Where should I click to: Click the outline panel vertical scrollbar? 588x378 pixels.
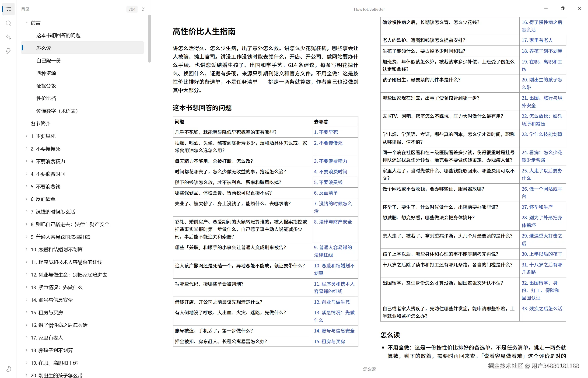(x=149, y=38)
